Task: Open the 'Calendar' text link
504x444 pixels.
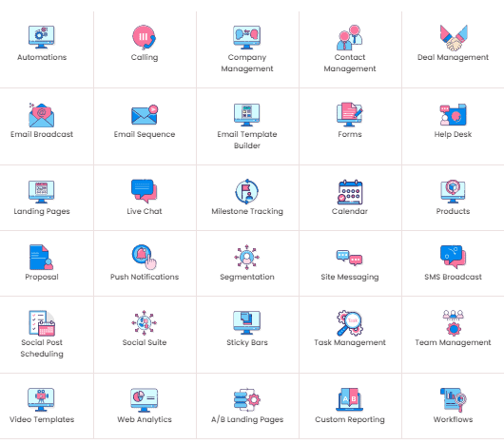Action: tap(350, 211)
